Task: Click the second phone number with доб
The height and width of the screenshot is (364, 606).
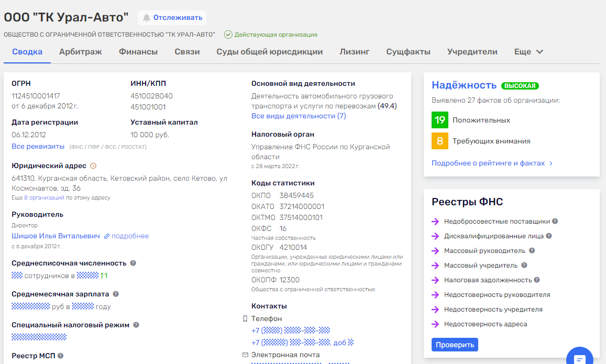Action: coord(302,343)
